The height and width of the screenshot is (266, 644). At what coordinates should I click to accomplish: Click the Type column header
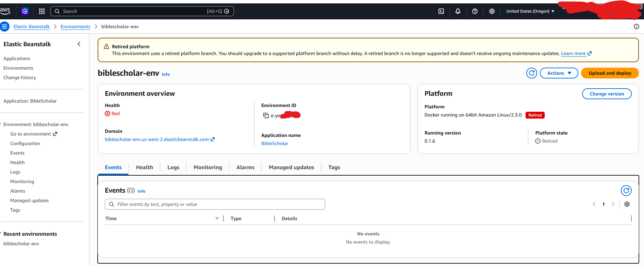(x=236, y=218)
